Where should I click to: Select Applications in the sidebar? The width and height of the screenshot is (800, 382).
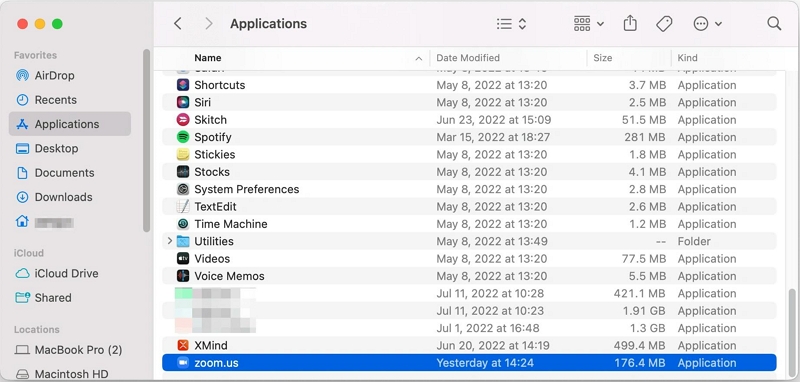point(69,124)
